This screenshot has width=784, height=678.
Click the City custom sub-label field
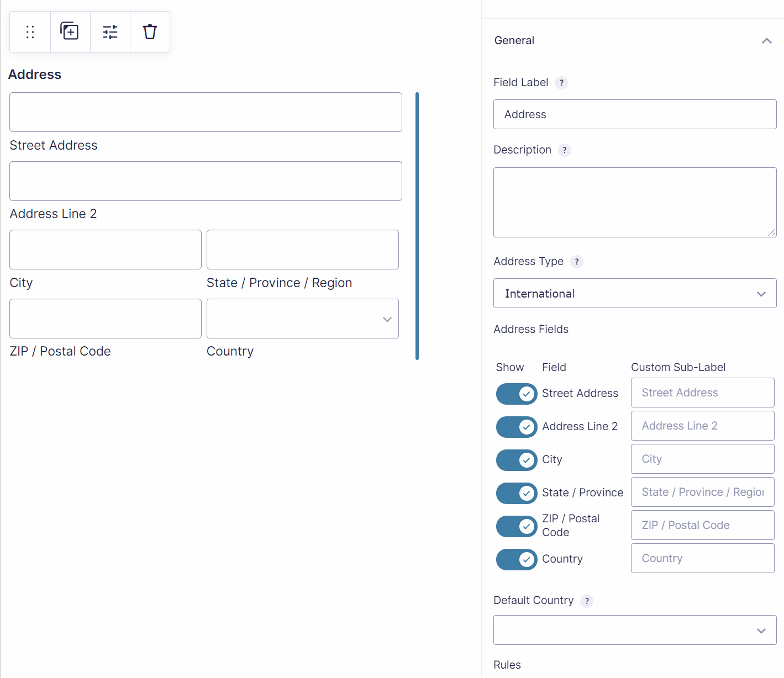click(x=702, y=459)
